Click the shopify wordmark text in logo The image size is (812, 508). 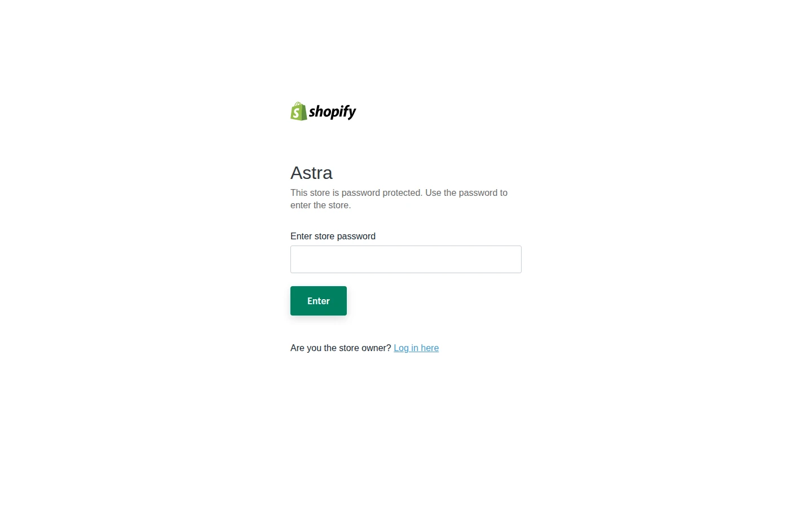(x=333, y=112)
